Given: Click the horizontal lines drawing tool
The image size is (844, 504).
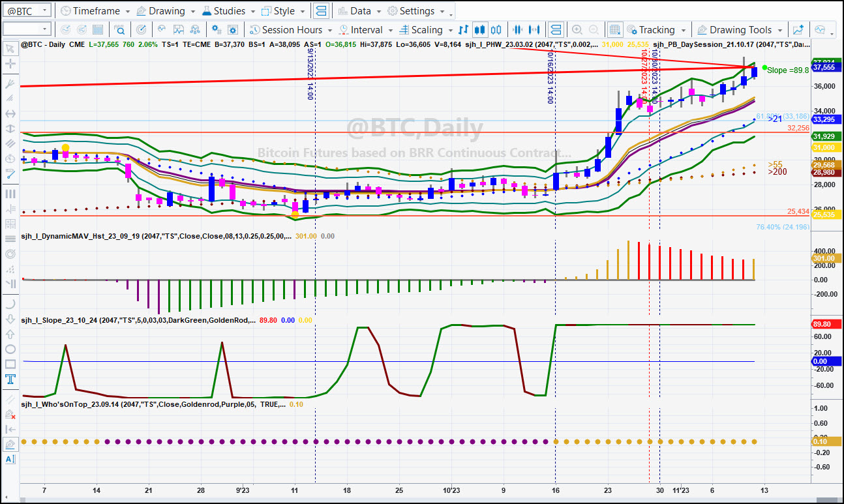Looking at the screenshot, I should click(x=10, y=239).
